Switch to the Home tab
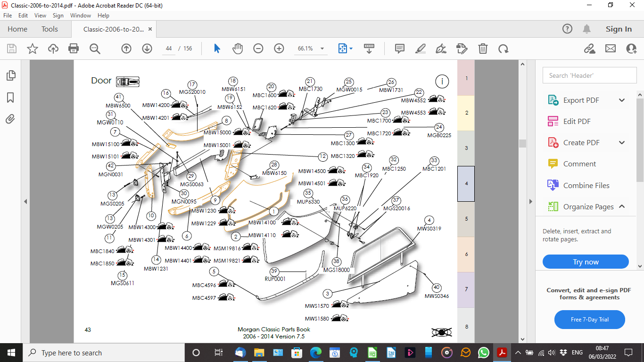644x362 pixels. coord(17,29)
